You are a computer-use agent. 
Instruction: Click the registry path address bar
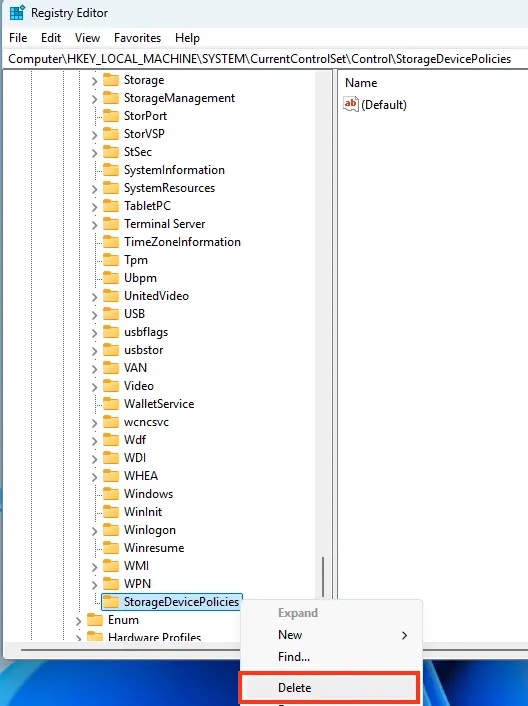(265, 59)
